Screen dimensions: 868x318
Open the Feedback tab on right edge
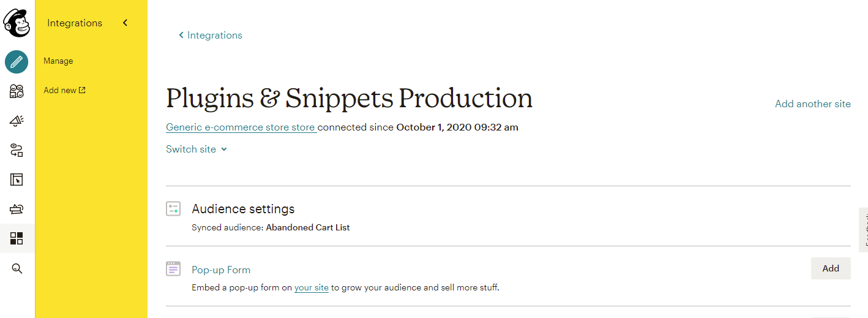point(864,230)
